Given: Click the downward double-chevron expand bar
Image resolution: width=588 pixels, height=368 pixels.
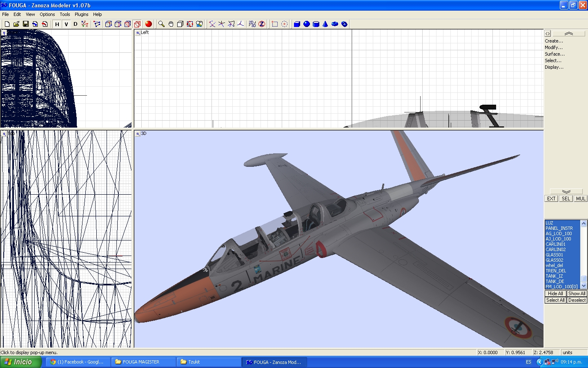Looking at the screenshot, I should [566, 191].
